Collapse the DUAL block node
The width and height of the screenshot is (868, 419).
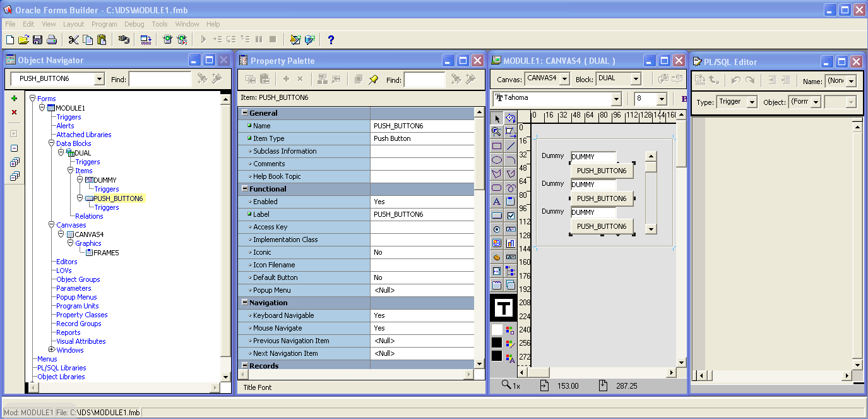[x=61, y=152]
